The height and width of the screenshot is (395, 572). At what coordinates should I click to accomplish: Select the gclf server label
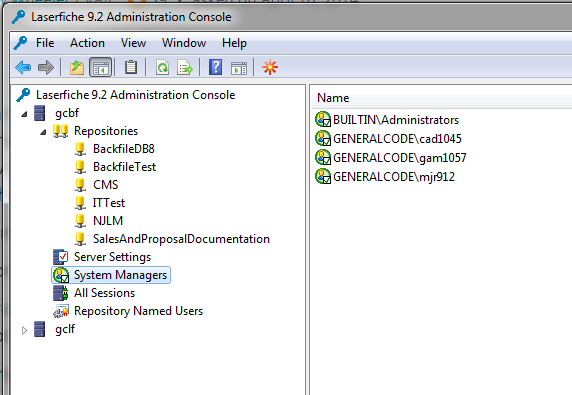[x=65, y=329]
